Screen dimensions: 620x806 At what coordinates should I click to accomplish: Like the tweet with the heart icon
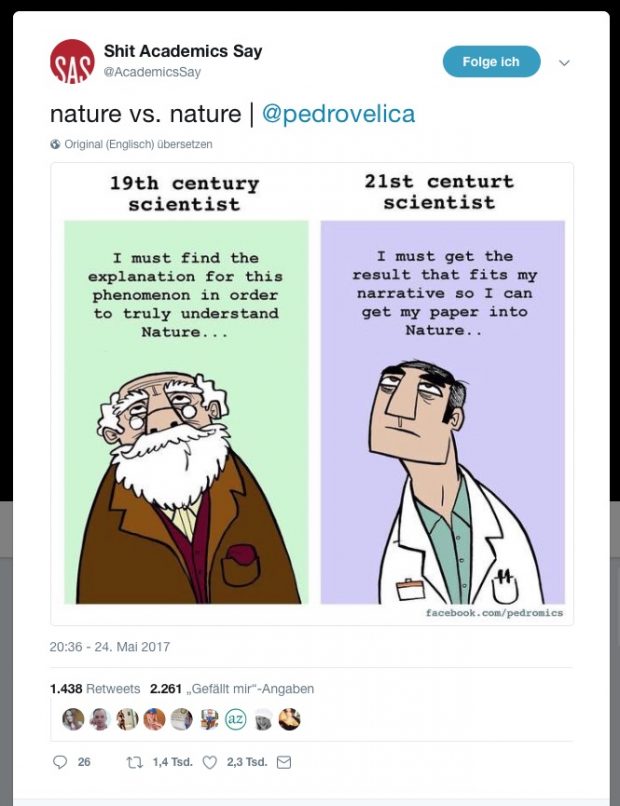click(x=210, y=762)
